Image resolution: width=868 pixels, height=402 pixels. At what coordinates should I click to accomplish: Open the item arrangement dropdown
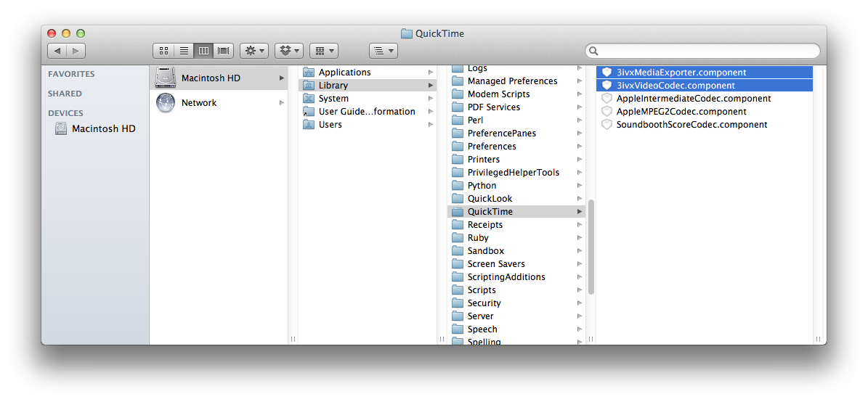323,51
